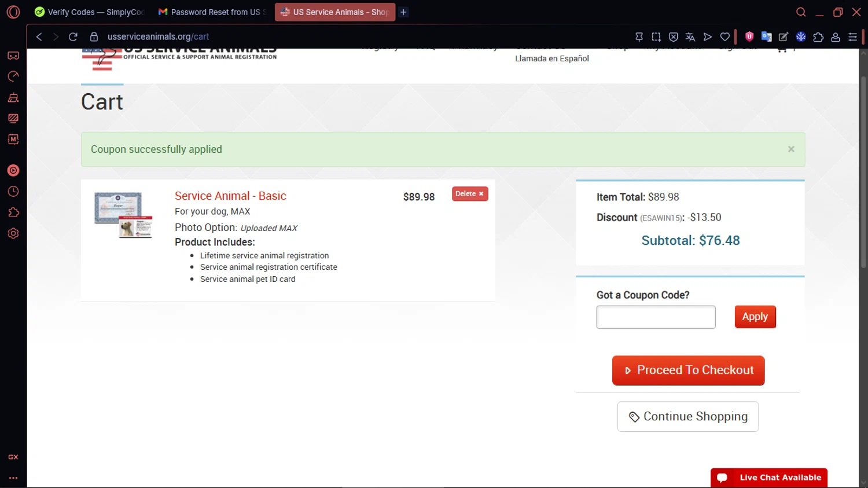Open the pink U shield extension
The height and width of the screenshot is (488, 868).
[x=749, y=36]
